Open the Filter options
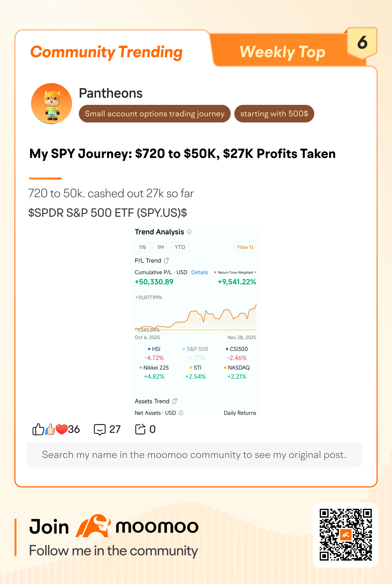Screen dimensions: 392x584 coord(245,247)
